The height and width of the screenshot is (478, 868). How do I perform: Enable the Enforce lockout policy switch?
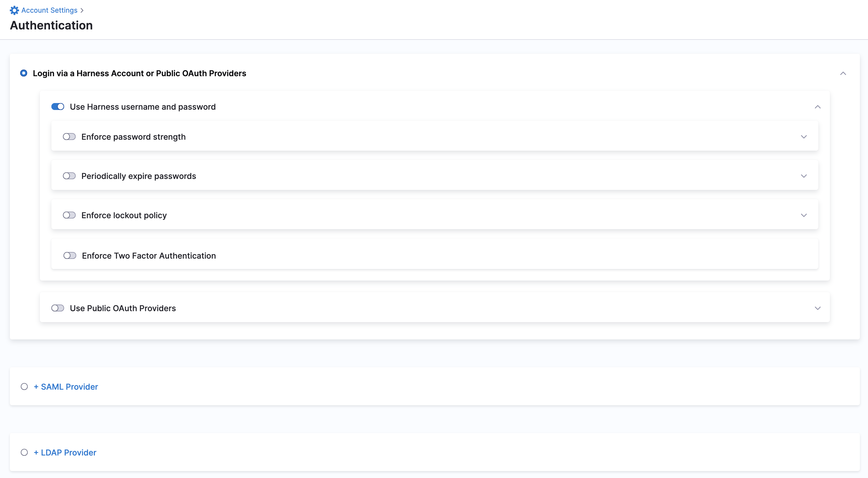(69, 215)
